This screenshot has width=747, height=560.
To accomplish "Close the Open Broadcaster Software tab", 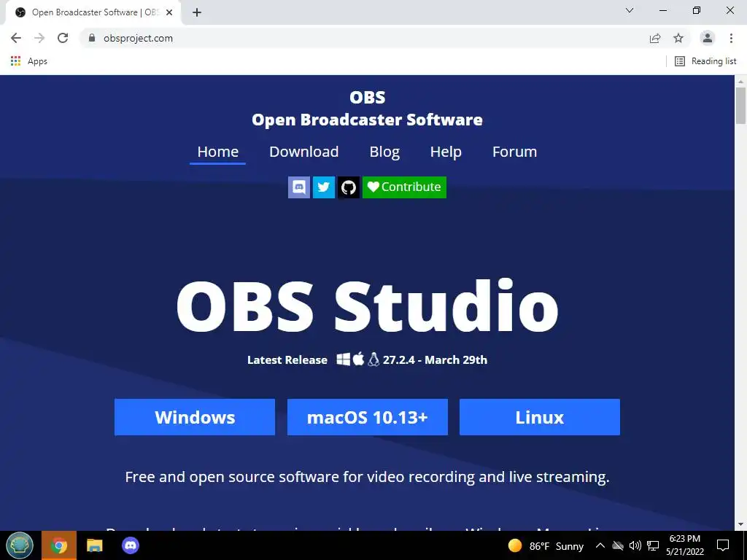I will pos(169,12).
